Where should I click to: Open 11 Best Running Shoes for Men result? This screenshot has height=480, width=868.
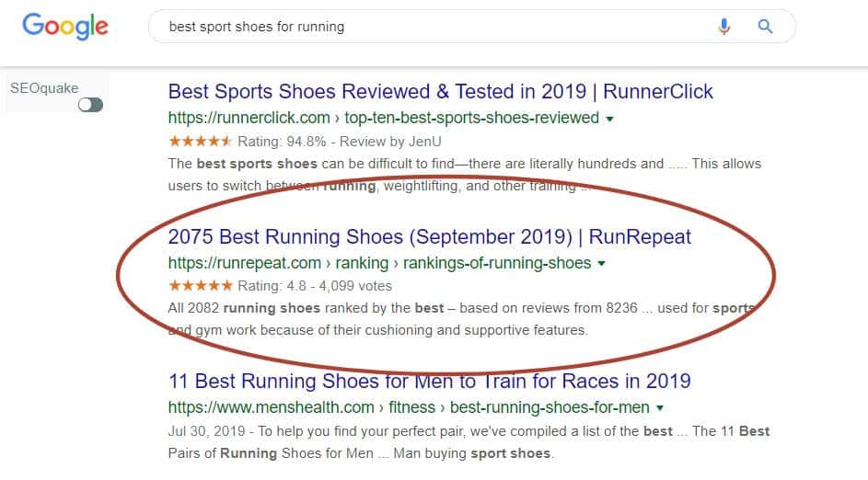coord(430,381)
